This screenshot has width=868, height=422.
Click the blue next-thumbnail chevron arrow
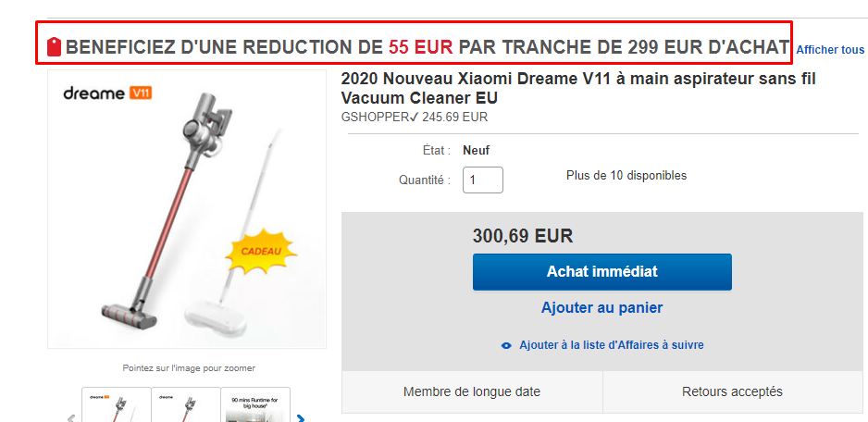point(301,418)
